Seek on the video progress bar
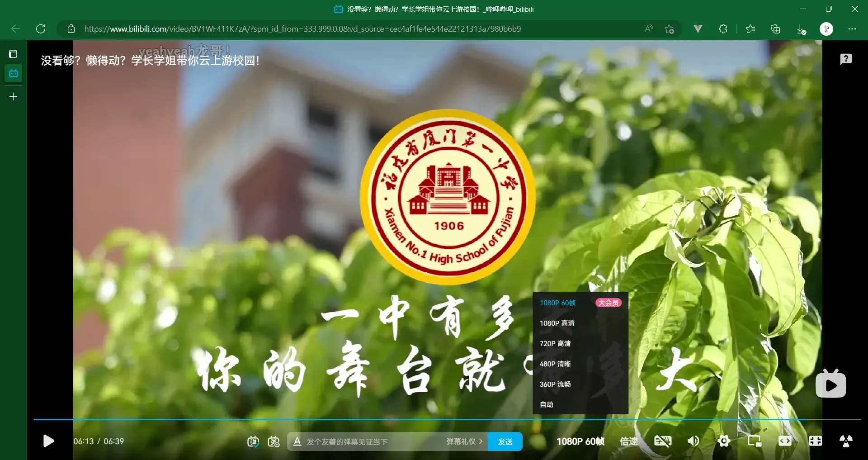868x460 pixels. pyautogui.click(x=447, y=420)
